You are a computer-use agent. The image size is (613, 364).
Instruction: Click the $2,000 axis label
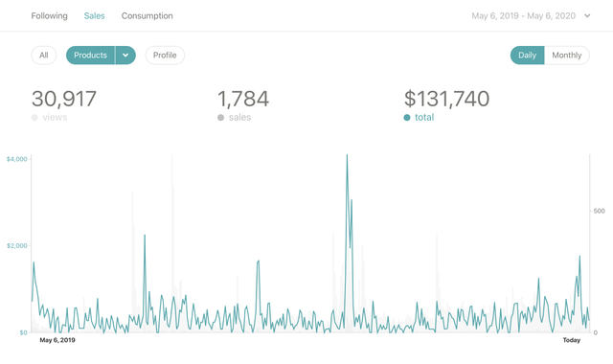tap(17, 246)
